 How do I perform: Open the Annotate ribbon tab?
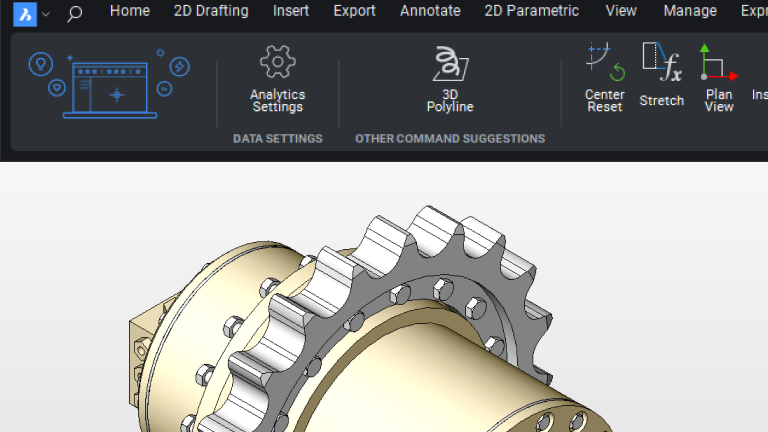tap(430, 11)
